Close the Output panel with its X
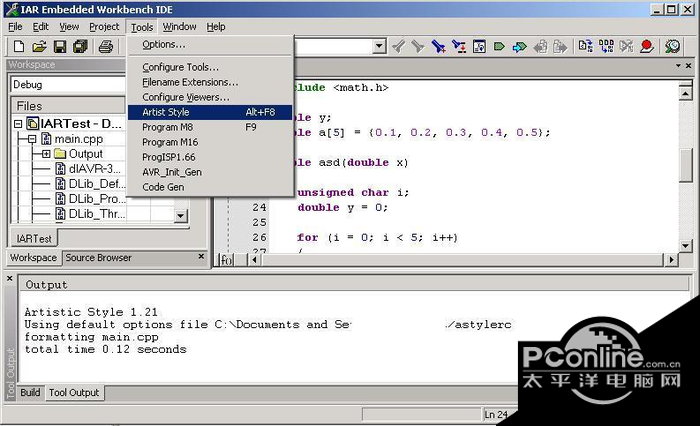This screenshot has width=700, height=426. [10, 279]
